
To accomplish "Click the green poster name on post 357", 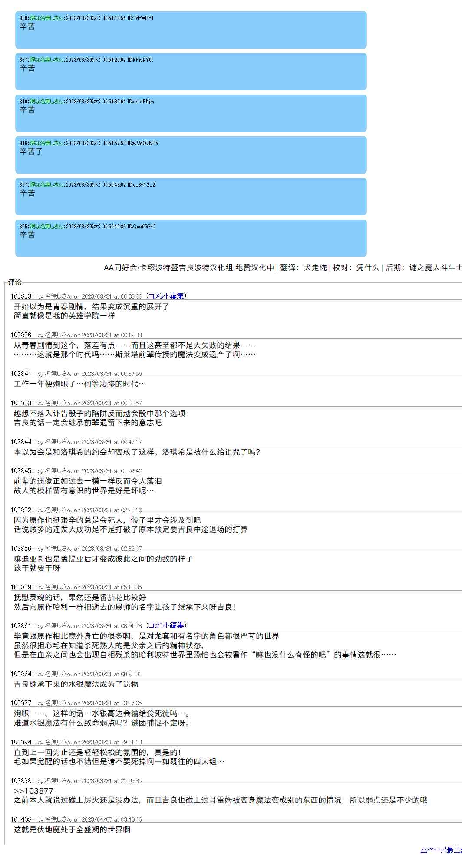I will (46, 185).
